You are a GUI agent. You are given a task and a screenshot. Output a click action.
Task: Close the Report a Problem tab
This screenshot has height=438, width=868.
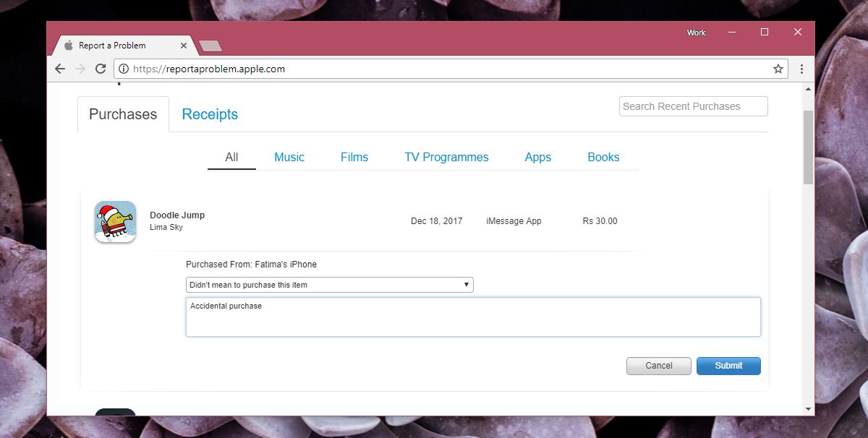(184, 46)
